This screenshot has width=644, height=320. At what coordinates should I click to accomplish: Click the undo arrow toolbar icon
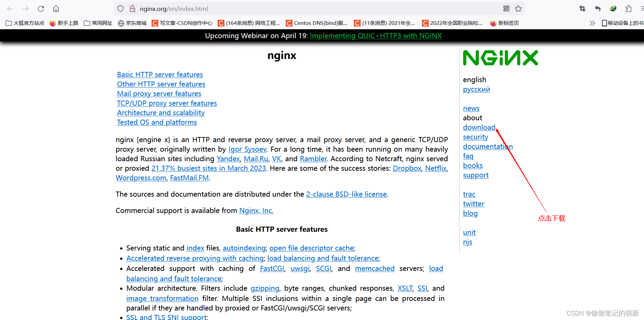click(598, 9)
